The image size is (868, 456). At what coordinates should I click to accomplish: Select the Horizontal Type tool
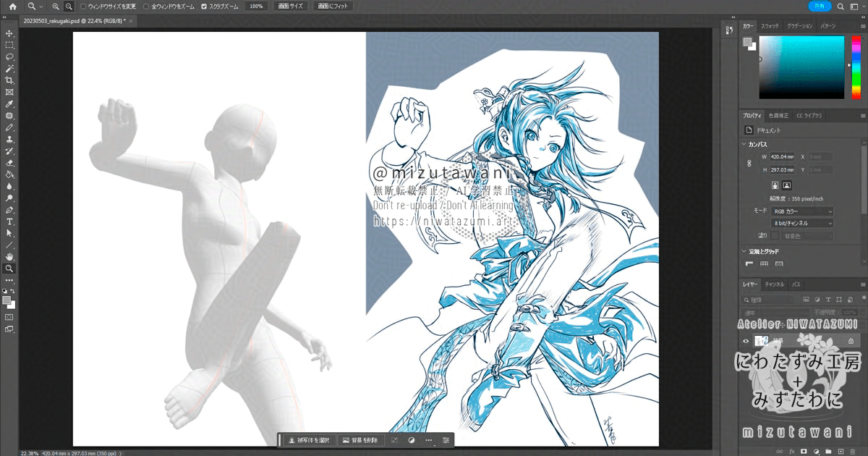[9, 221]
